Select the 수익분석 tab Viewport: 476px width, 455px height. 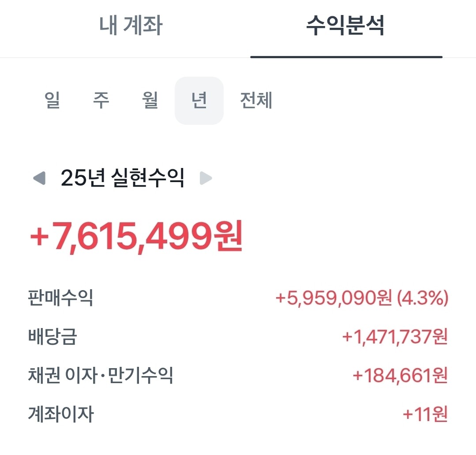click(x=345, y=25)
